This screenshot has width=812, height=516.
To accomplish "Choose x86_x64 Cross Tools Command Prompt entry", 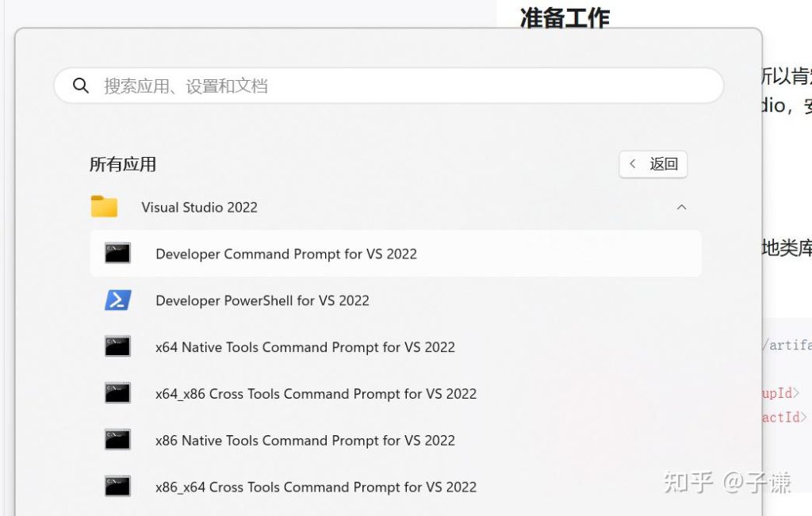I will [x=316, y=487].
